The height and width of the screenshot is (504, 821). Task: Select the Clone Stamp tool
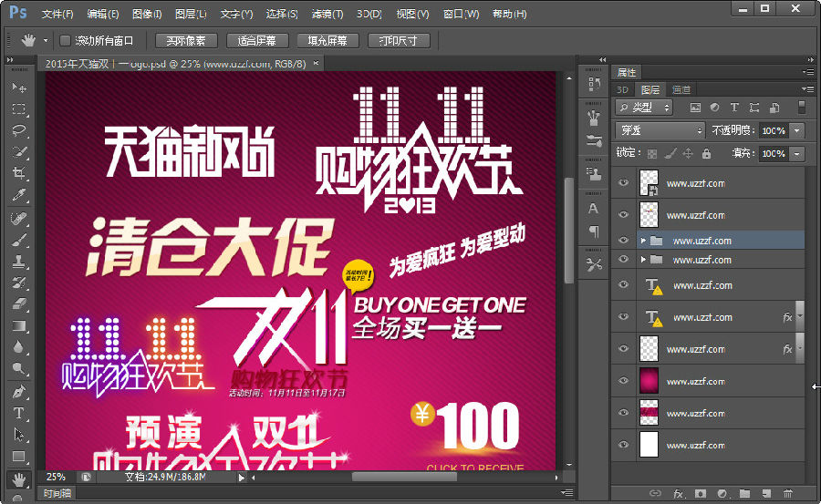click(19, 262)
